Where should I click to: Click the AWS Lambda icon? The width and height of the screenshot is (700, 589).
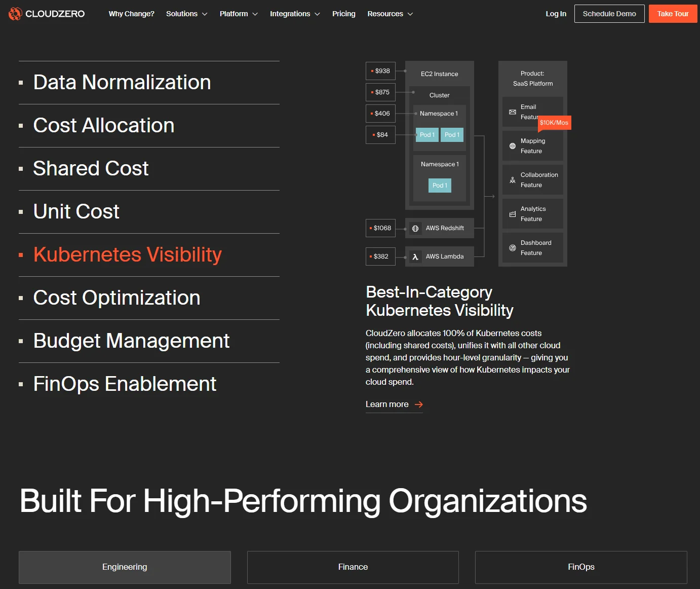[415, 257]
